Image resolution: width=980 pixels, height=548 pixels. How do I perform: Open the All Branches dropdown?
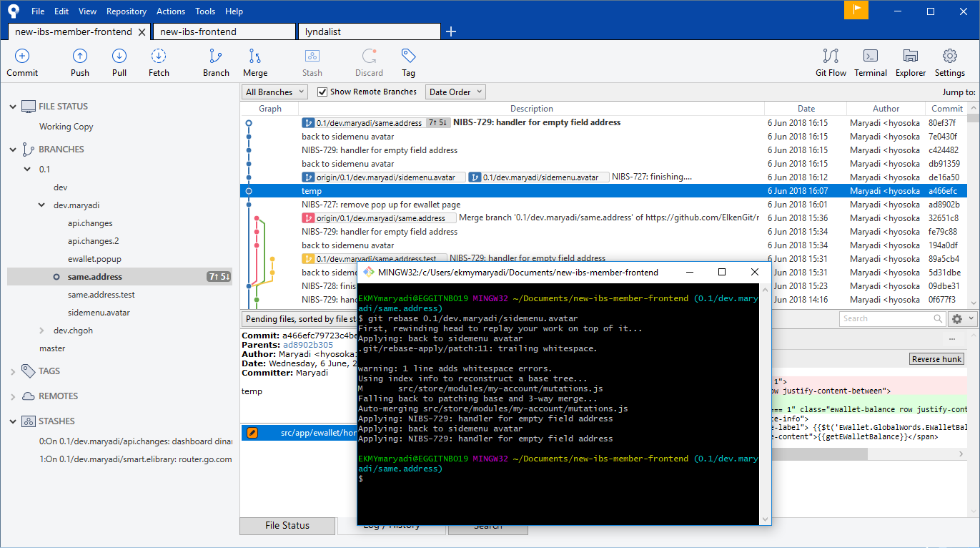(x=274, y=92)
